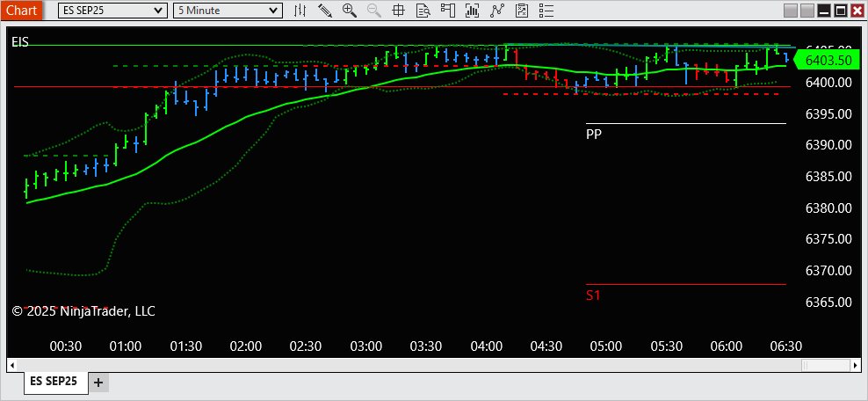Click the horizontal scrollbar left arrow
868x401 pixels.
pyautogui.click(x=11, y=365)
